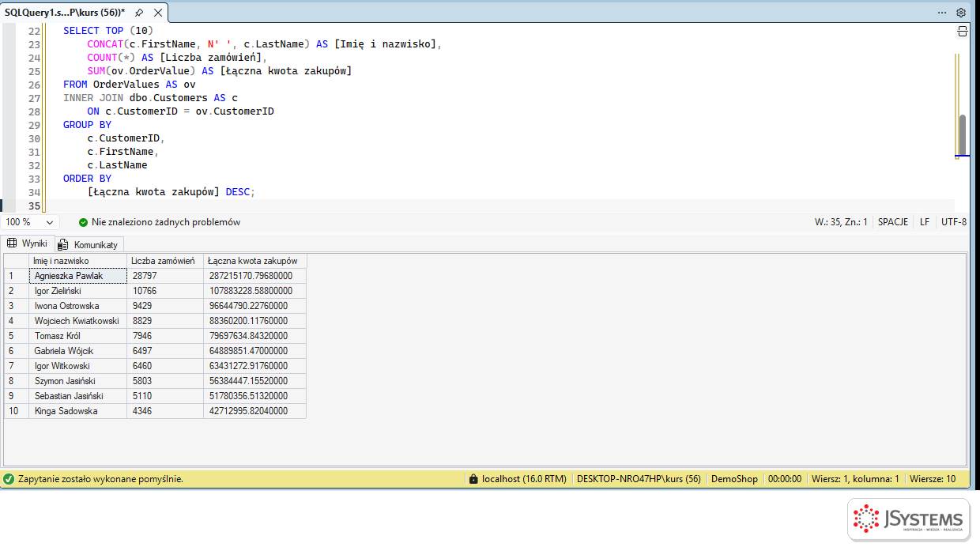Screen dimensions: 980x547
Task: Select the 'Iwona Ostrowska' cell
Action: click(77, 306)
